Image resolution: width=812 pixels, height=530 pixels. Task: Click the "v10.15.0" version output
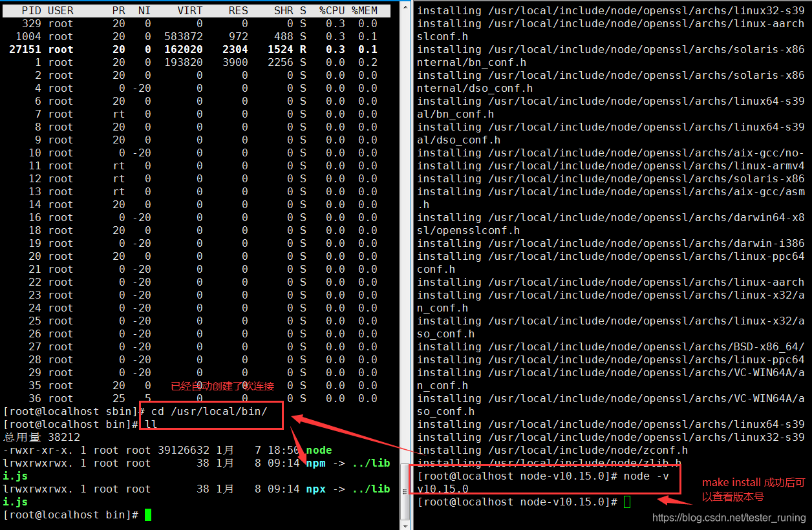coord(443,489)
